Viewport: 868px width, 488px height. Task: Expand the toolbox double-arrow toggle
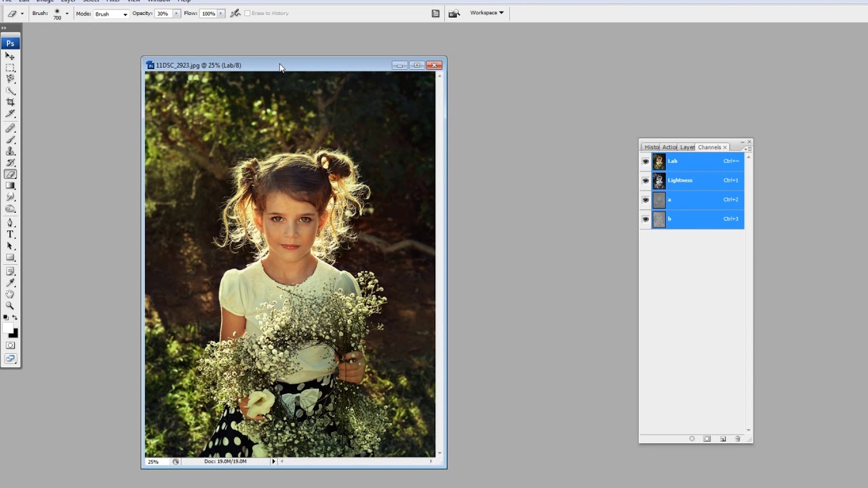tap(4, 28)
